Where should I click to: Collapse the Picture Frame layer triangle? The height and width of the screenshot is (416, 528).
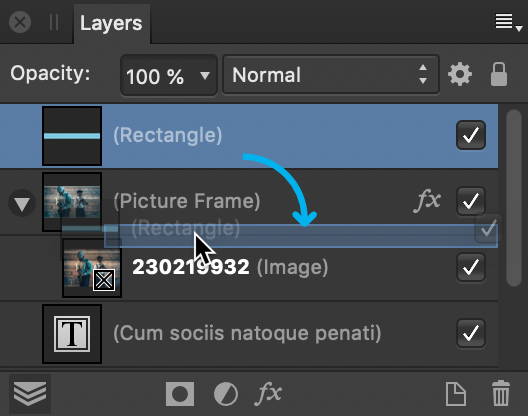point(22,203)
